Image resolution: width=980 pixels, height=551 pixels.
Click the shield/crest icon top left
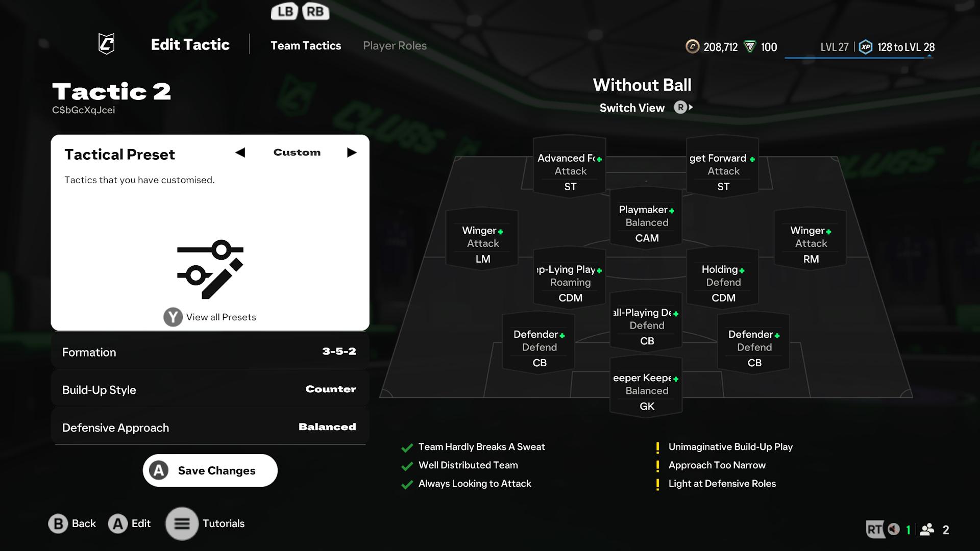point(106,45)
